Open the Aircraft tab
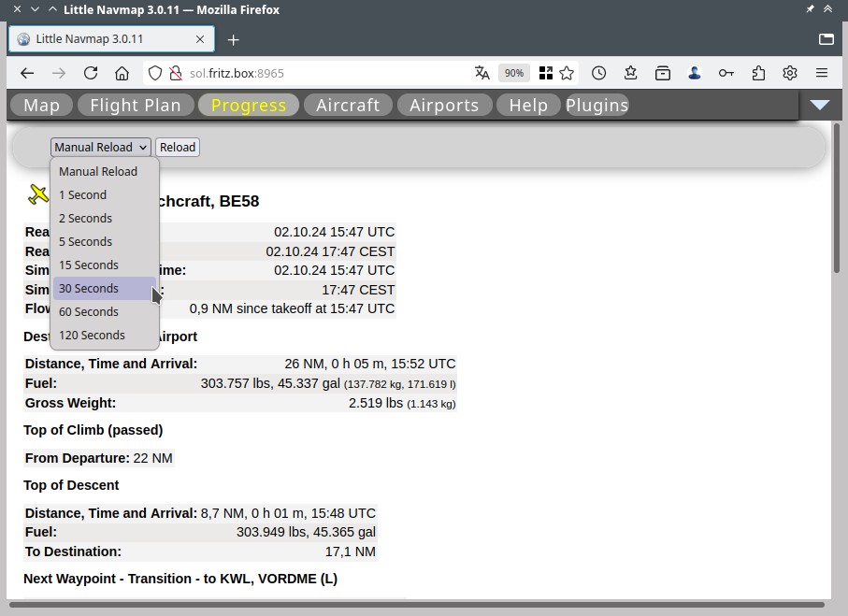 click(348, 105)
